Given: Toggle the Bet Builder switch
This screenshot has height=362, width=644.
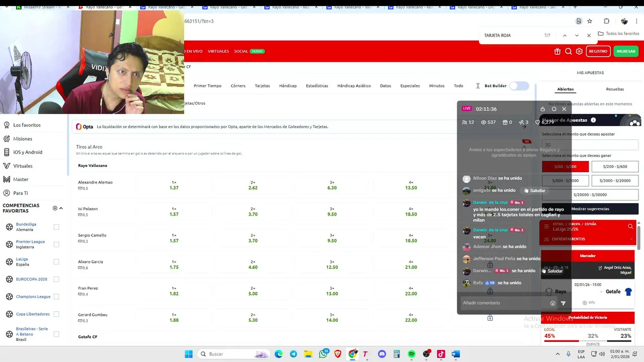Looking at the screenshot, I should [519, 86].
